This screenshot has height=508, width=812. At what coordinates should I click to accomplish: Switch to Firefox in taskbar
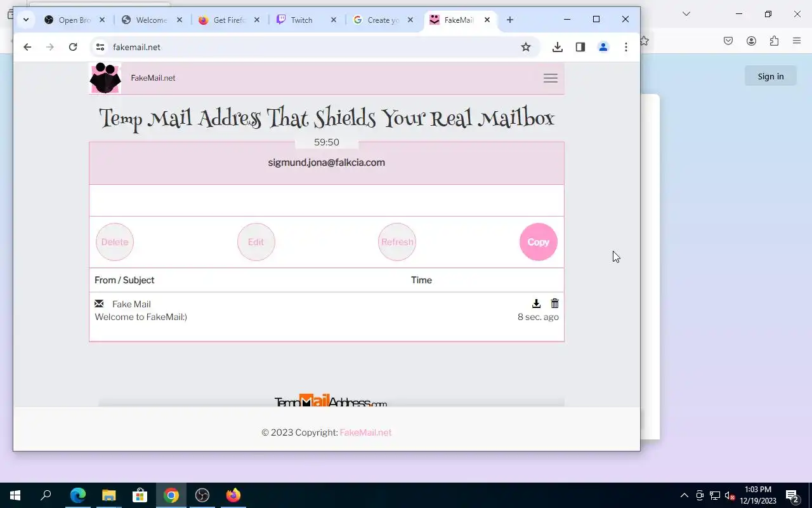click(233, 495)
